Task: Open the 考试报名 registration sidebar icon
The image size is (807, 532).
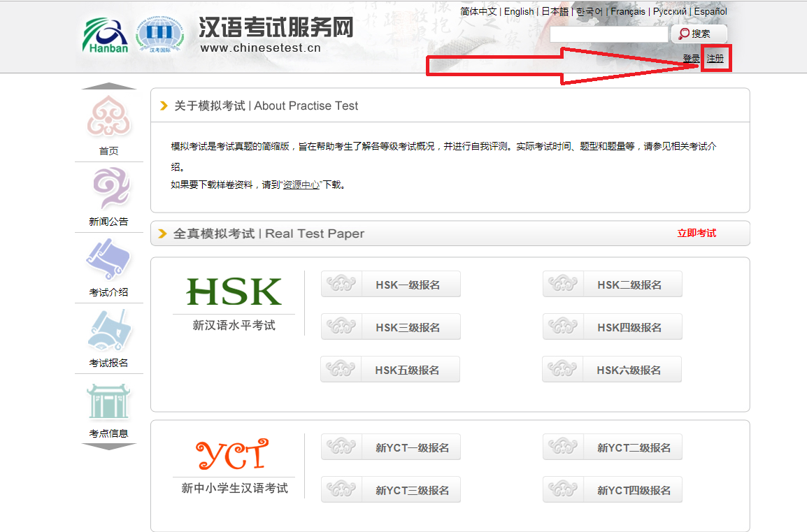Action: 108,330
